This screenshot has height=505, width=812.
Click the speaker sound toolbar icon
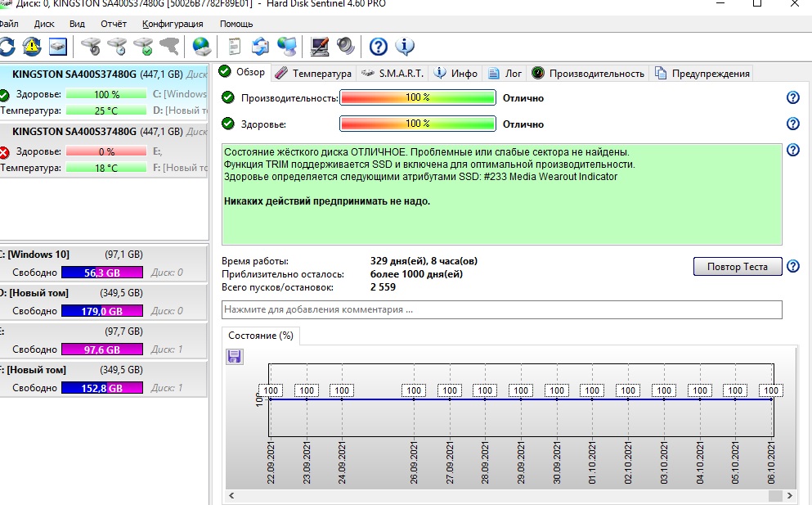(344, 46)
